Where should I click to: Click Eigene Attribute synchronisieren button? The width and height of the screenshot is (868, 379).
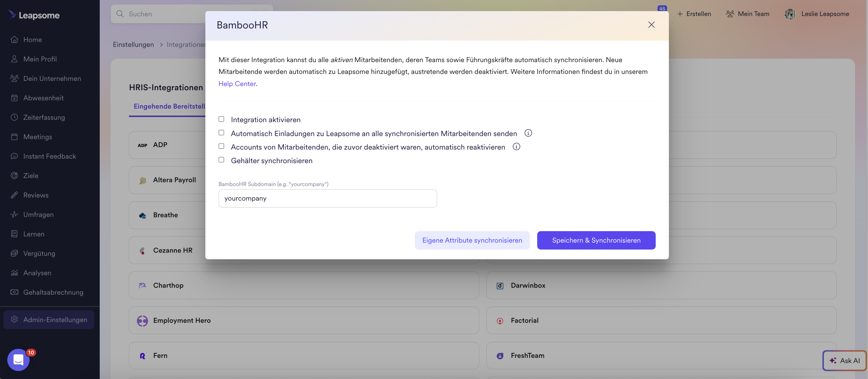[x=472, y=240]
